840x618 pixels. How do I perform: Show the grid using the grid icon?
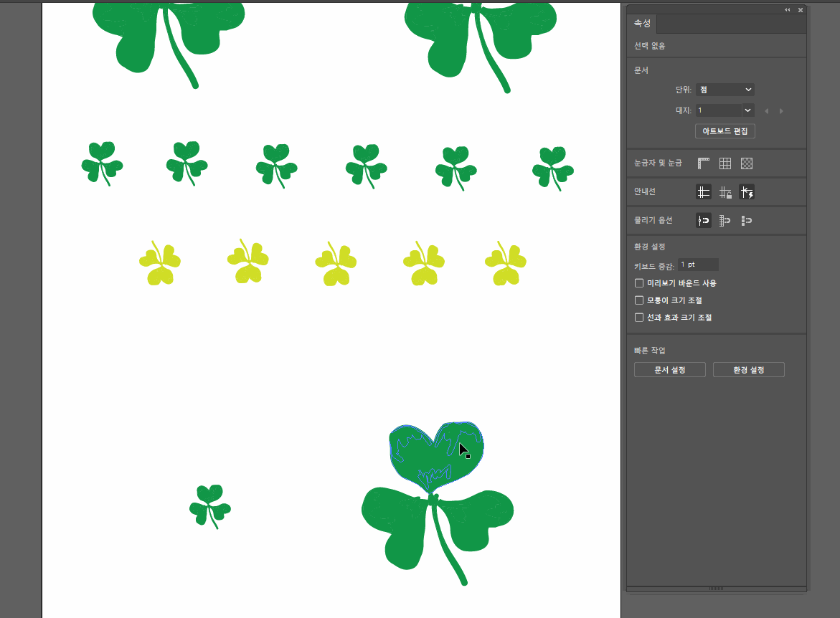pos(725,163)
